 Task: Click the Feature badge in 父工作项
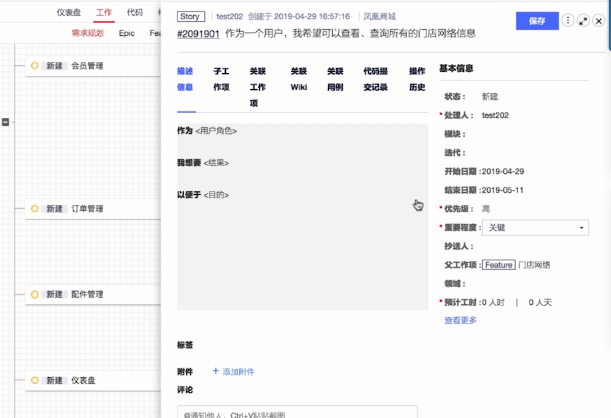499,265
